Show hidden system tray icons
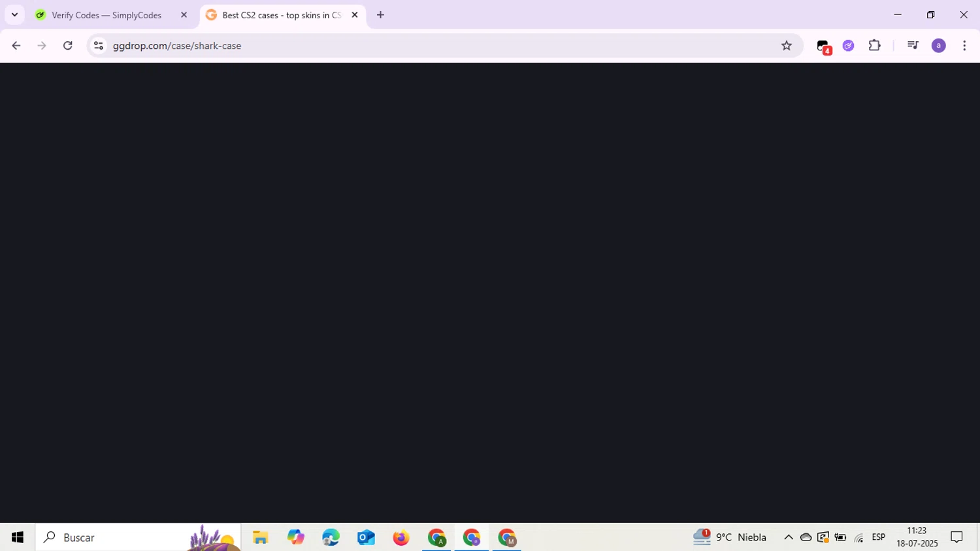Image resolution: width=980 pixels, height=551 pixels. coord(789,537)
